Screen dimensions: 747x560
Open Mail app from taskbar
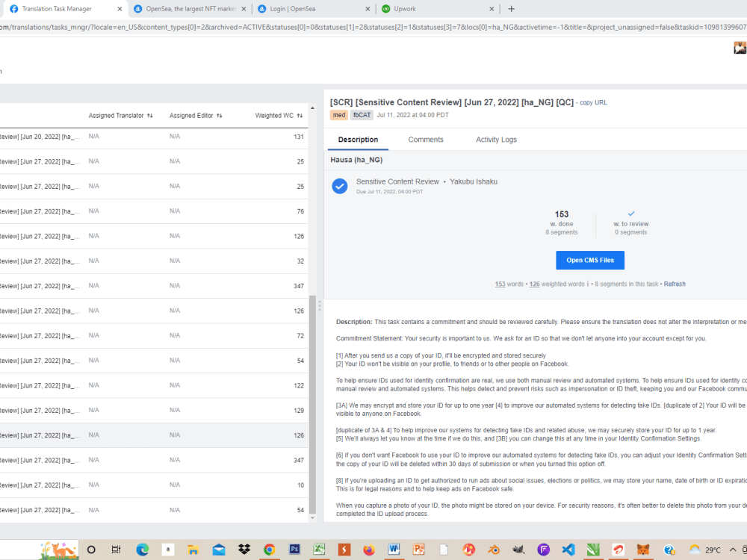point(219,550)
